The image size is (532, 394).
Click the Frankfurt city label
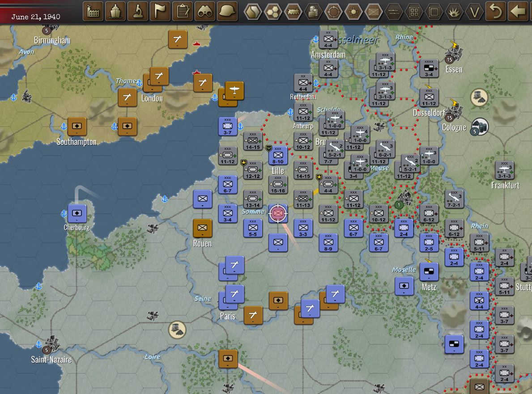505,186
